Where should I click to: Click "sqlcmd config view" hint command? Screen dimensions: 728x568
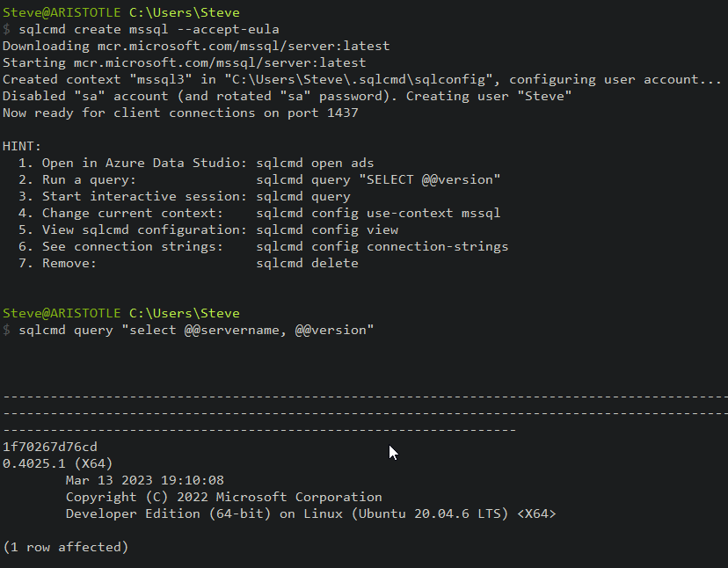(327, 229)
